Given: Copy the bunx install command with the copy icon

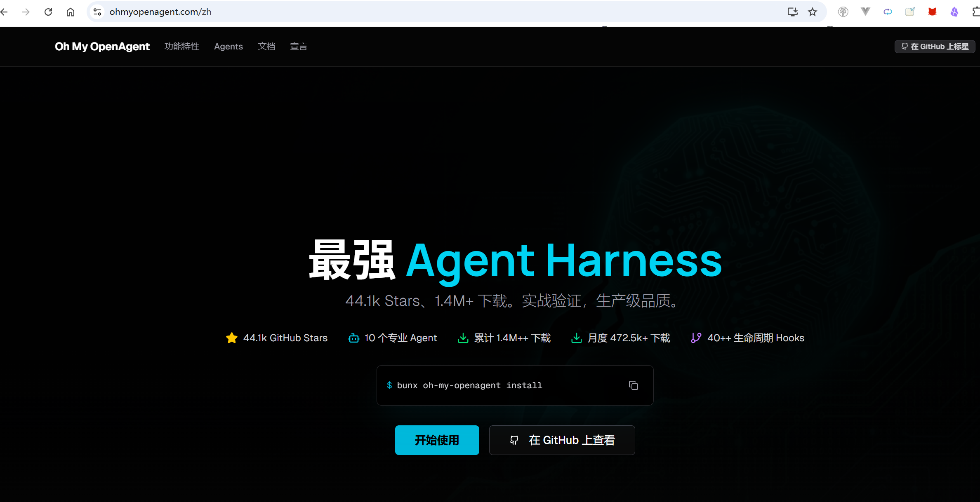Looking at the screenshot, I should (x=633, y=385).
